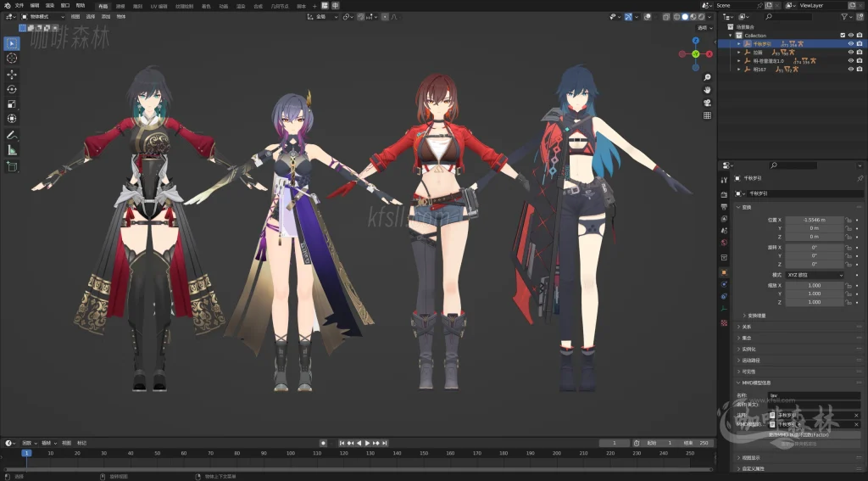Hide the 千秋岁引 object in the outliner
Viewport: 868px width, 481px height.
coord(850,43)
